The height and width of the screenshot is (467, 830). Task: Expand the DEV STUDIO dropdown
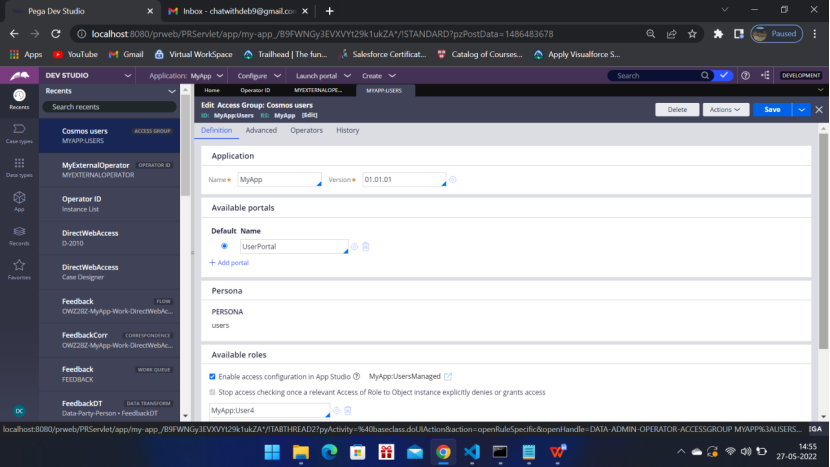[x=128, y=76]
